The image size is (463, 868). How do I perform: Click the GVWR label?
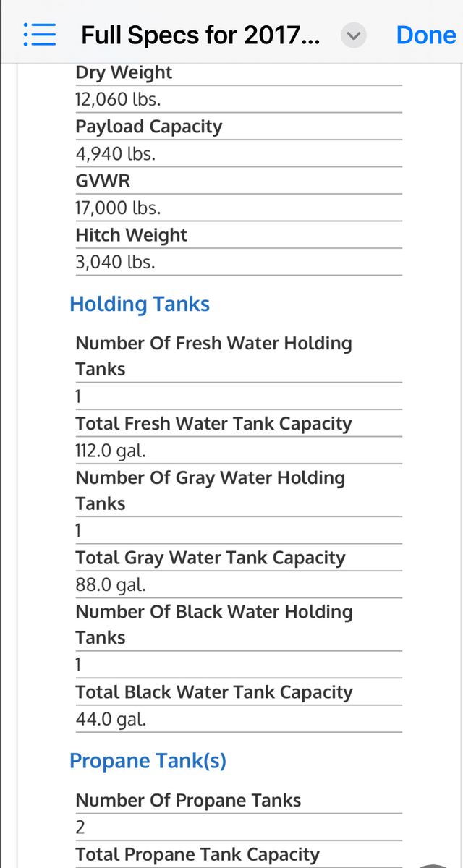pos(103,181)
